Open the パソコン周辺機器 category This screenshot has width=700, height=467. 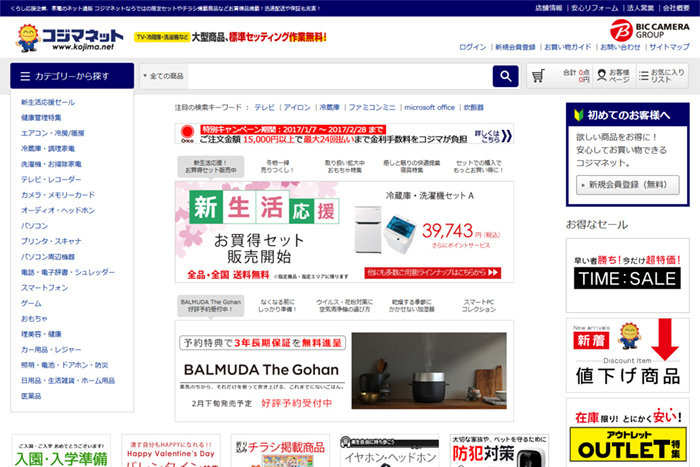click(x=48, y=257)
